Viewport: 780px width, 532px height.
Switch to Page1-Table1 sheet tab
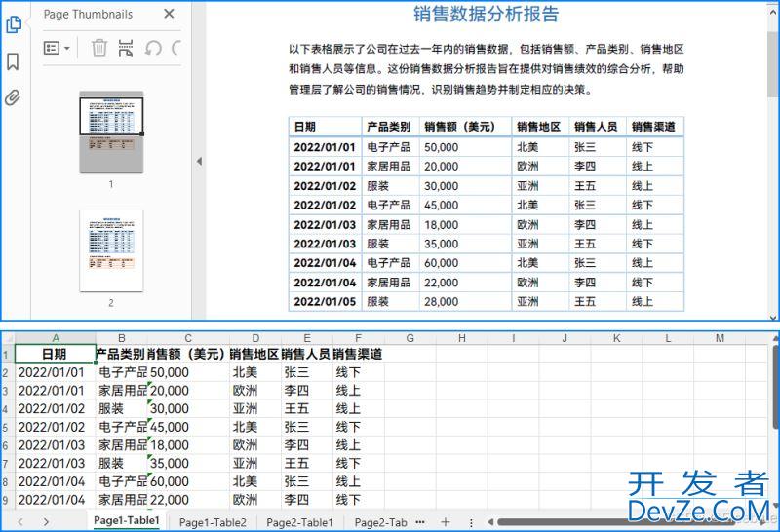click(127, 520)
